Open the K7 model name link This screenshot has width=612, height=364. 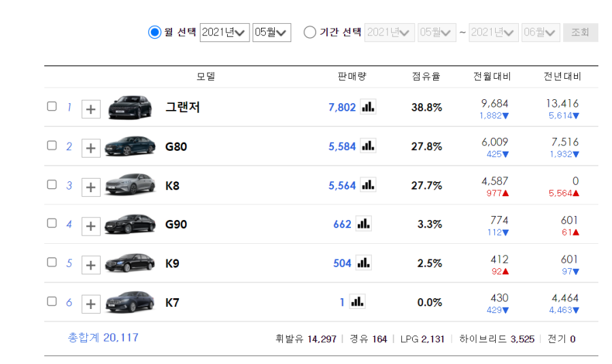point(172,303)
